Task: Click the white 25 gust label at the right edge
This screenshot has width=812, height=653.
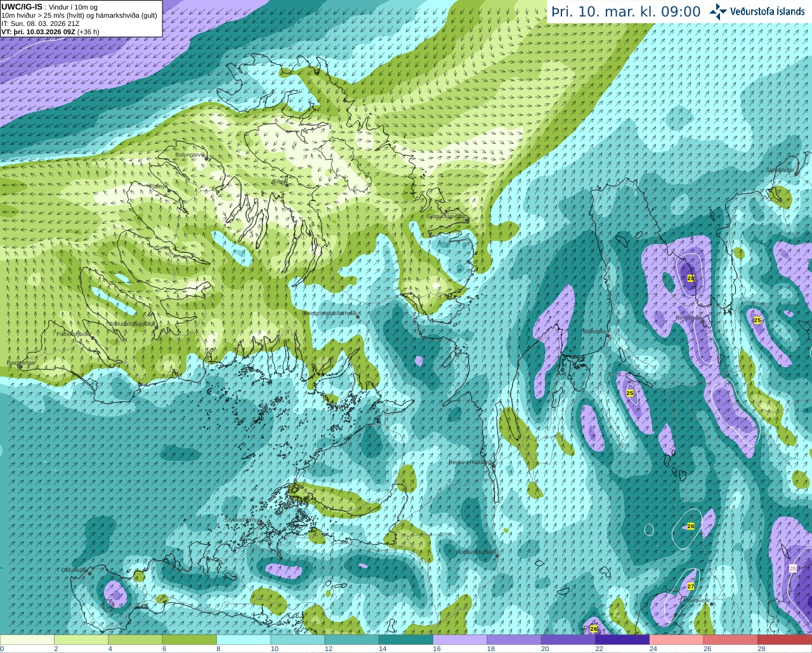Action: point(793,569)
